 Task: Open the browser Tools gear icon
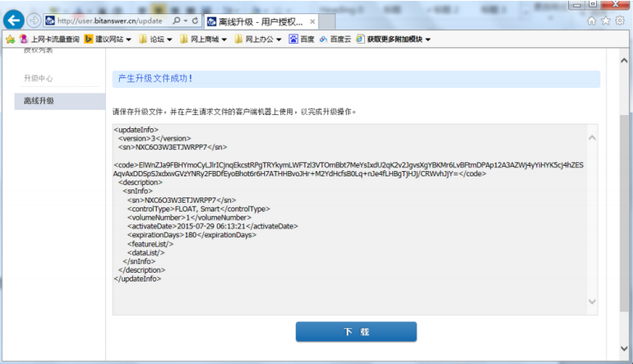(x=620, y=21)
